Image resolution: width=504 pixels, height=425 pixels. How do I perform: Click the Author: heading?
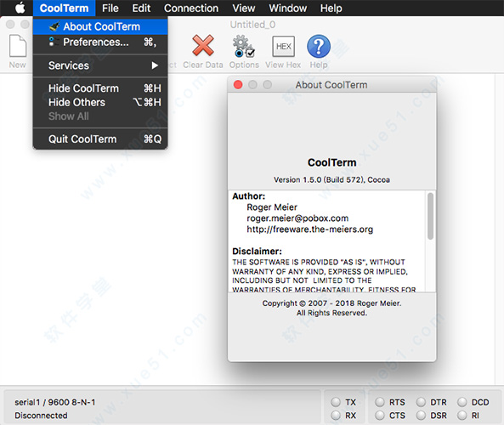point(249,196)
